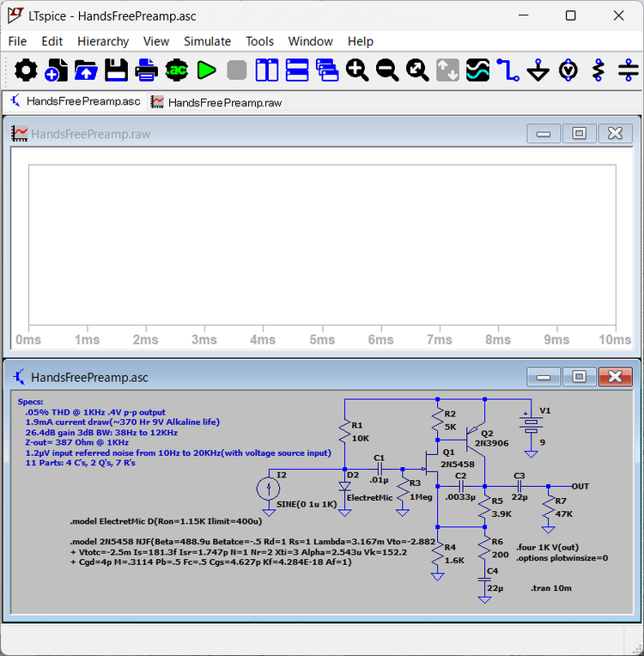Screen dimensions: 644x656
Task: Click the zoom out magnifier icon
Action: pyautogui.click(x=387, y=70)
